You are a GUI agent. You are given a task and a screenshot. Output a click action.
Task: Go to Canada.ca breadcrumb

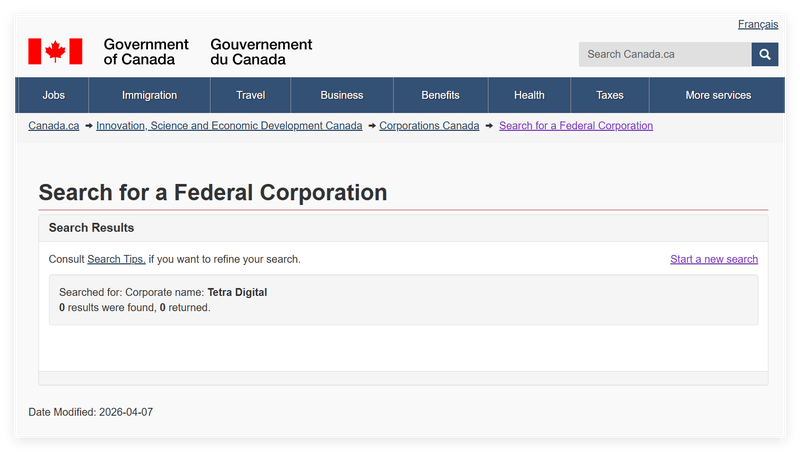point(54,125)
